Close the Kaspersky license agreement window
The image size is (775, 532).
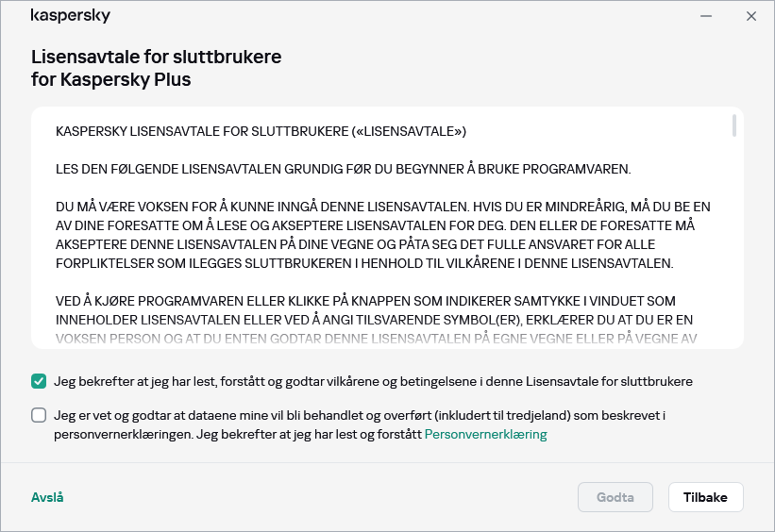(x=751, y=16)
